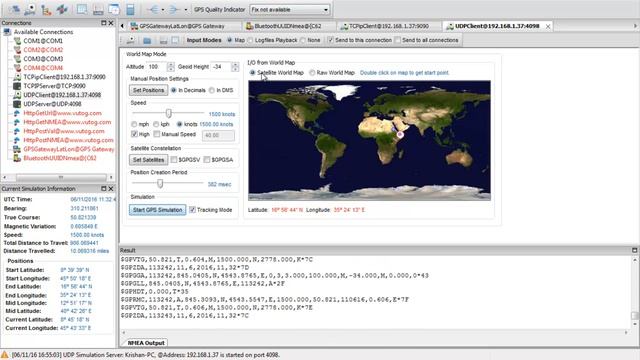
Task: Click the satellite world map image
Action: coord(369,140)
